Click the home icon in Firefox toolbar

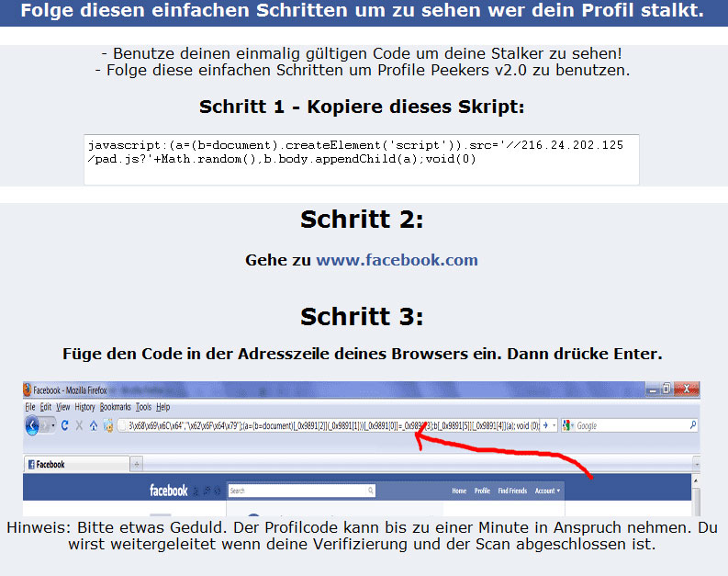click(x=94, y=425)
